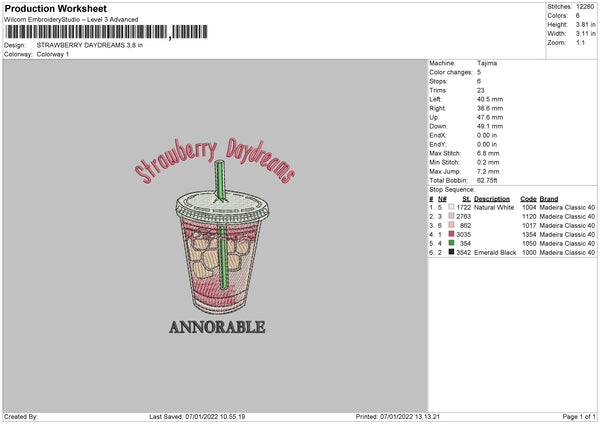Click the Stitches value 12280
The image size is (600, 424).
585,7
